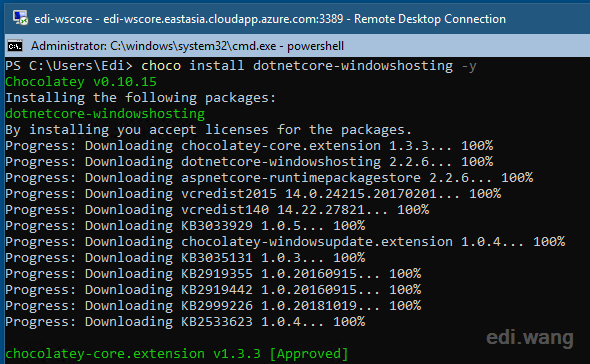
Task: Click the vcredist2015 download progress line
Action: (253, 194)
